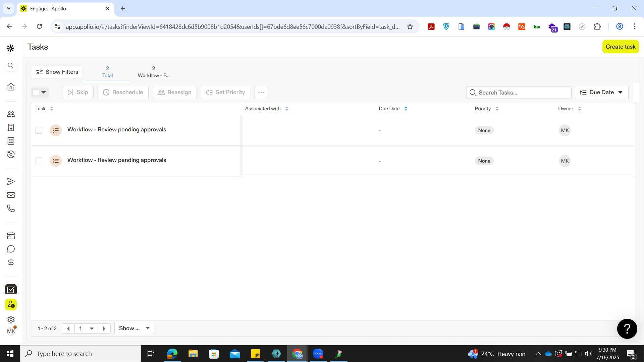Viewport: 644px width, 362px height.
Task: Open the search icon in the sidebar
Action: point(11,65)
